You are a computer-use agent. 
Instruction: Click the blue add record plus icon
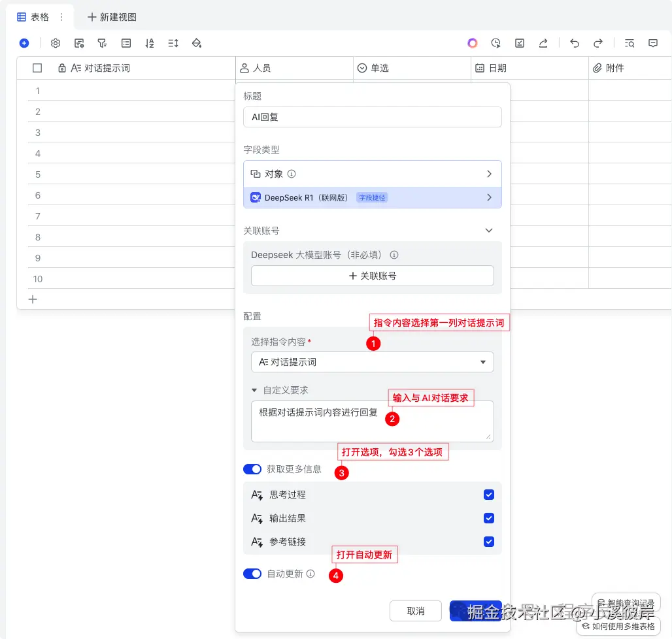tap(24, 43)
